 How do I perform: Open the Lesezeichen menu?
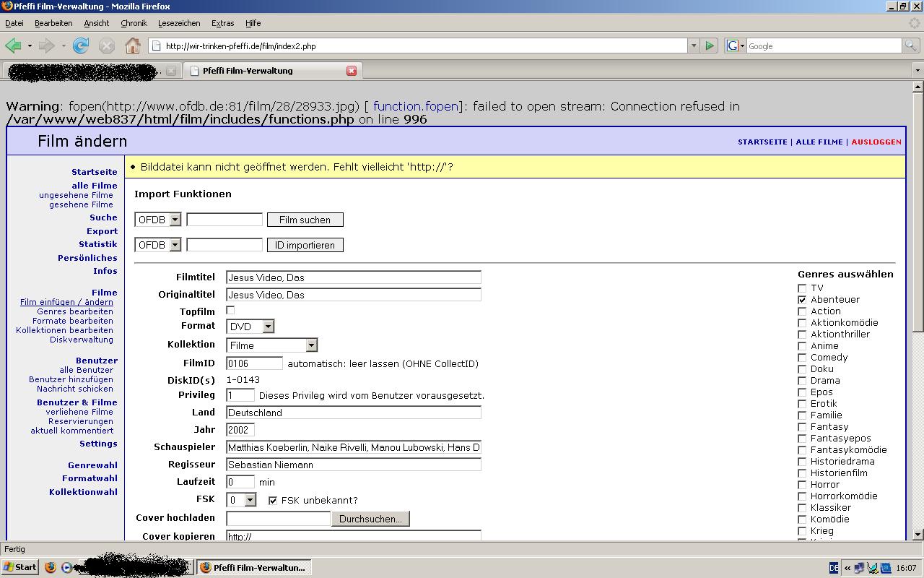click(x=179, y=23)
